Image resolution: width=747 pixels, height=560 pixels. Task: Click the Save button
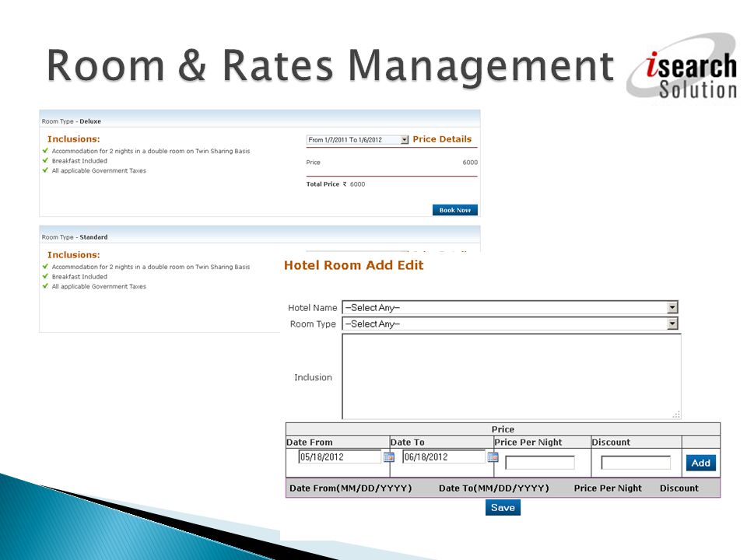point(503,508)
